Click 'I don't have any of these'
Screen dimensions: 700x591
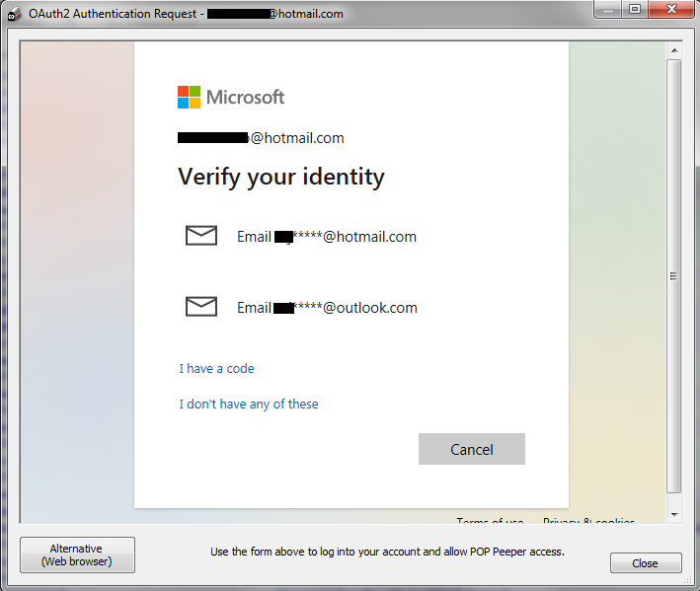pos(249,405)
